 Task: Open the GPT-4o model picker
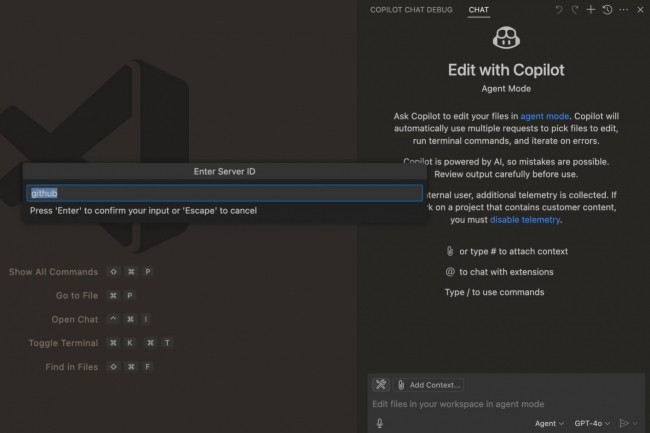(x=592, y=423)
